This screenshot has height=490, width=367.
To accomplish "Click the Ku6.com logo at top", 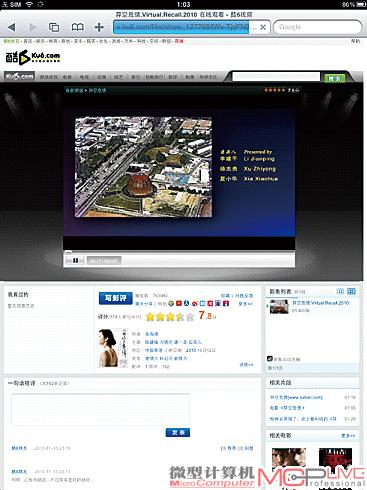I will pyautogui.click(x=33, y=57).
